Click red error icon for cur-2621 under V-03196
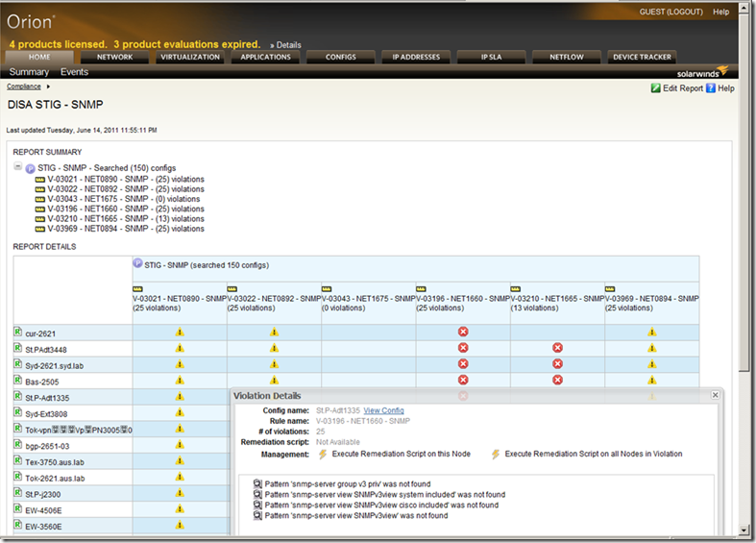The height and width of the screenshot is (543, 756). 463,332
